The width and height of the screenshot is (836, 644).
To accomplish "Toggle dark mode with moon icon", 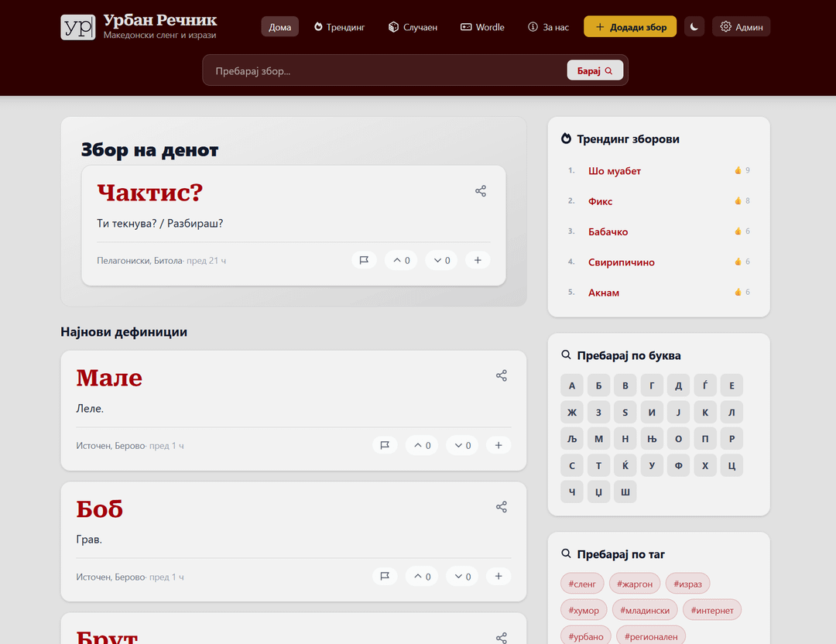I will 694,27.
